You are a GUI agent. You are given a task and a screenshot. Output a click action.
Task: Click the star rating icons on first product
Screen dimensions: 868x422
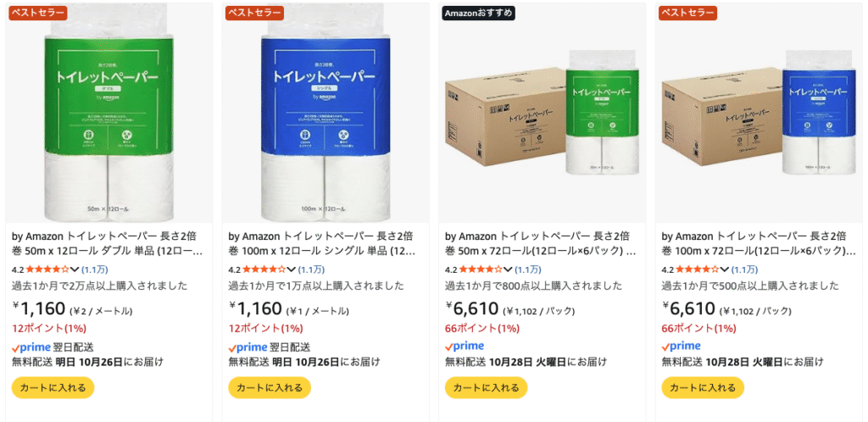click(47, 270)
